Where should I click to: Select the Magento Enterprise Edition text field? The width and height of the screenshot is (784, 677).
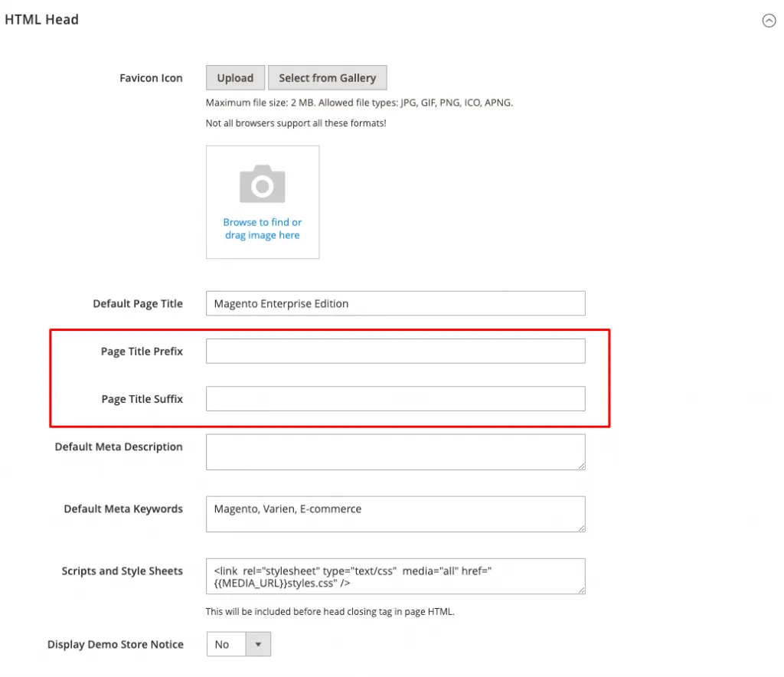click(x=395, y=303)
